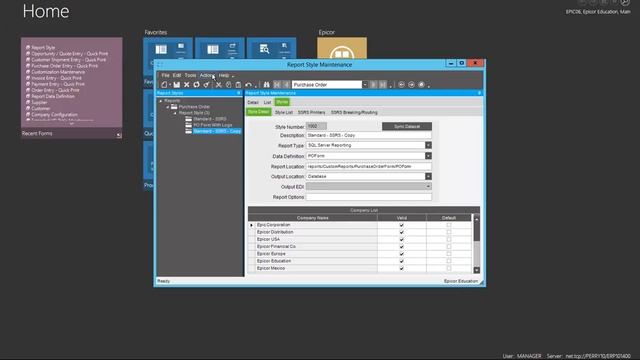Open the Help menu
640x360 pixels.
pos(224,76)
